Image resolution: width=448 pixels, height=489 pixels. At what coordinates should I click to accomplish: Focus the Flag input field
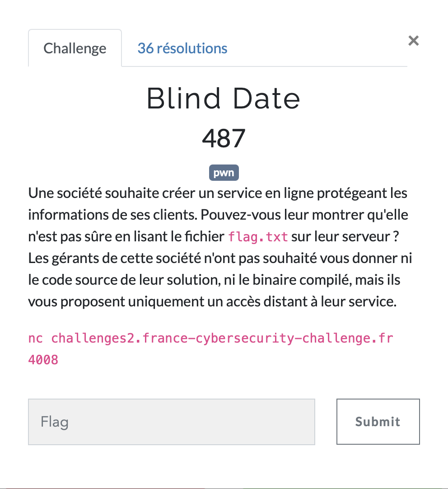click(x=172, y=422)
